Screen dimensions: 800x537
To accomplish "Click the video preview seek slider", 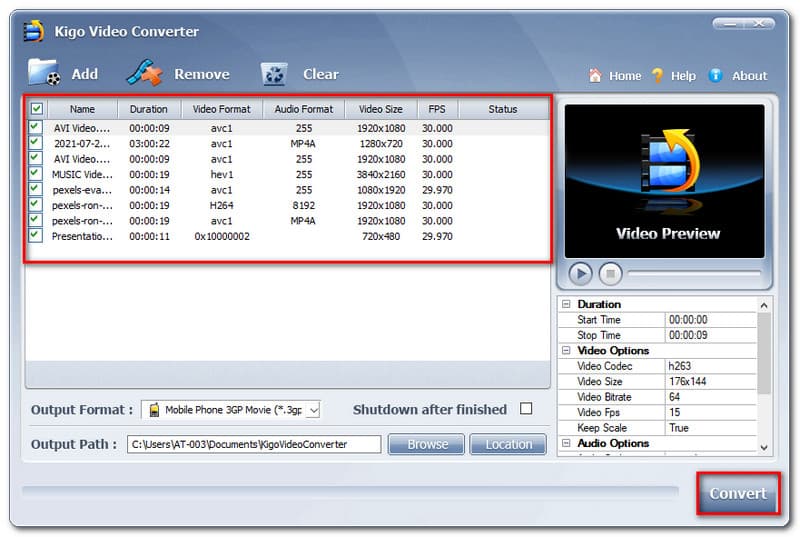I will pos(694,273).
